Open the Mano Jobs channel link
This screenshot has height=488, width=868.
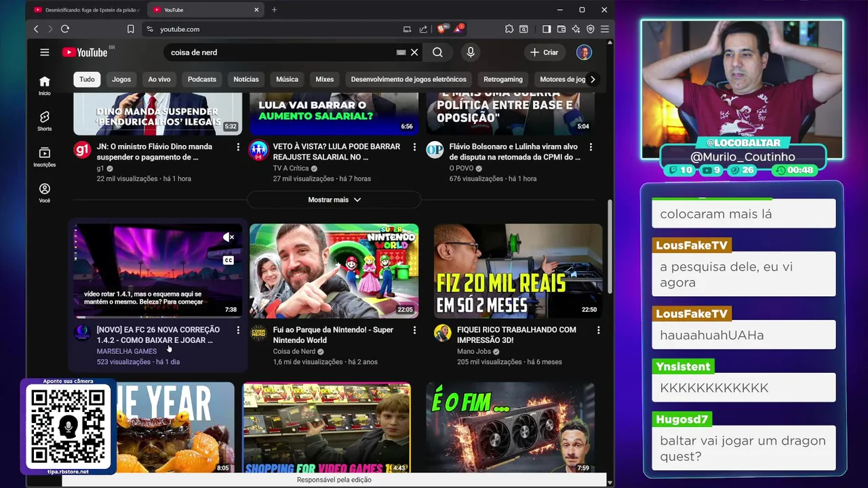point(474,351)
